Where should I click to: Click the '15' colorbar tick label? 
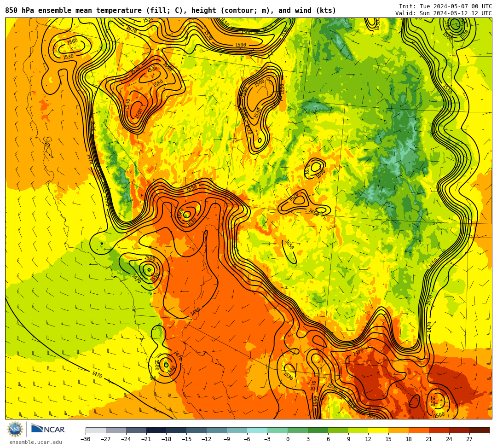[388, 439]
